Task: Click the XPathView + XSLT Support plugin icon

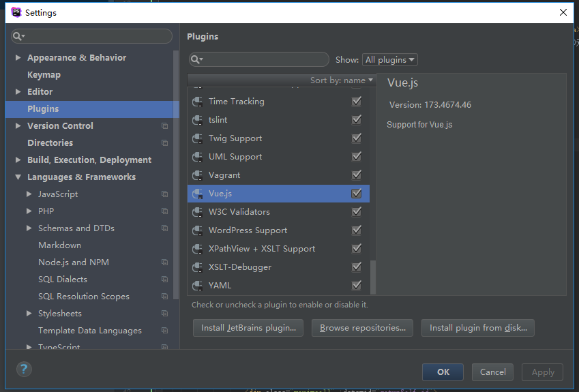Action: 198,249
